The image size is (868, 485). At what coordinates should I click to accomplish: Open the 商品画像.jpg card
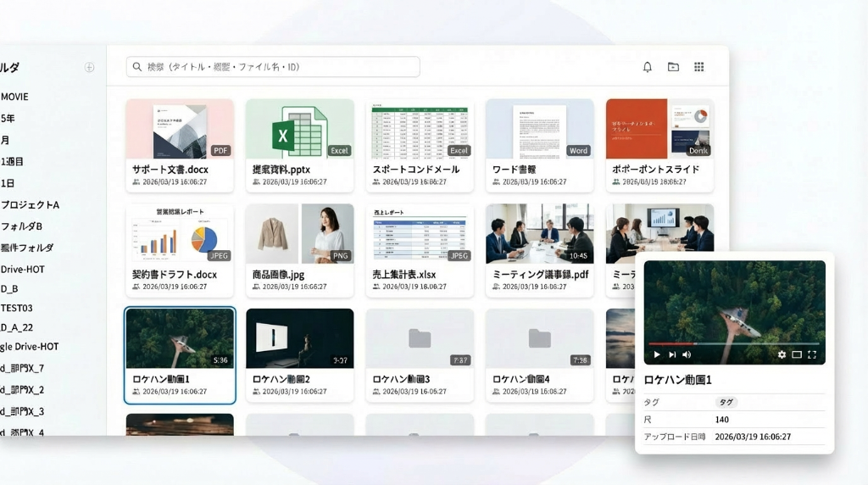click(x=299, y=250)
